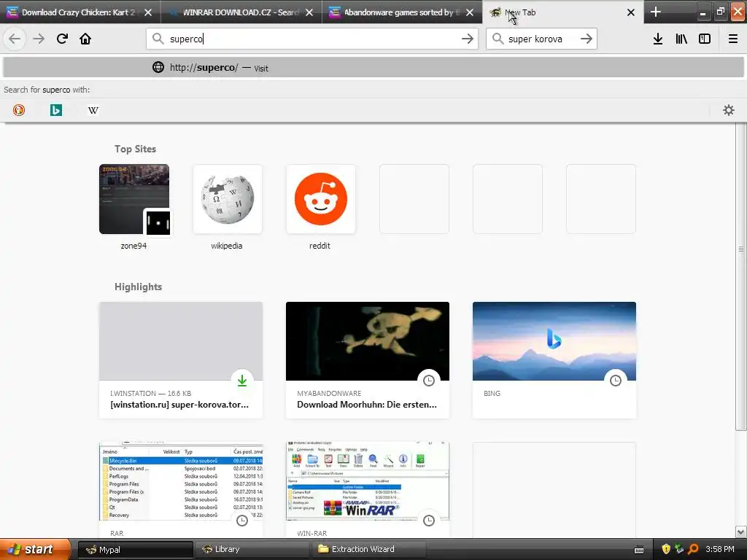Image resolution: width=747 pixels, height=560 pixels.
Task: Switch to Mypal taskbar button
Action: [x=135, y=549]
